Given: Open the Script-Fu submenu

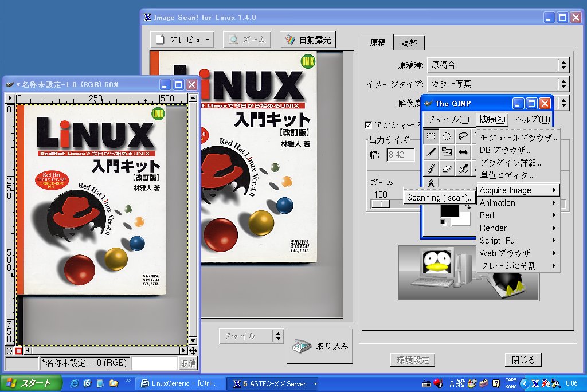Looking at the screenshot, I should coord(518,240).
